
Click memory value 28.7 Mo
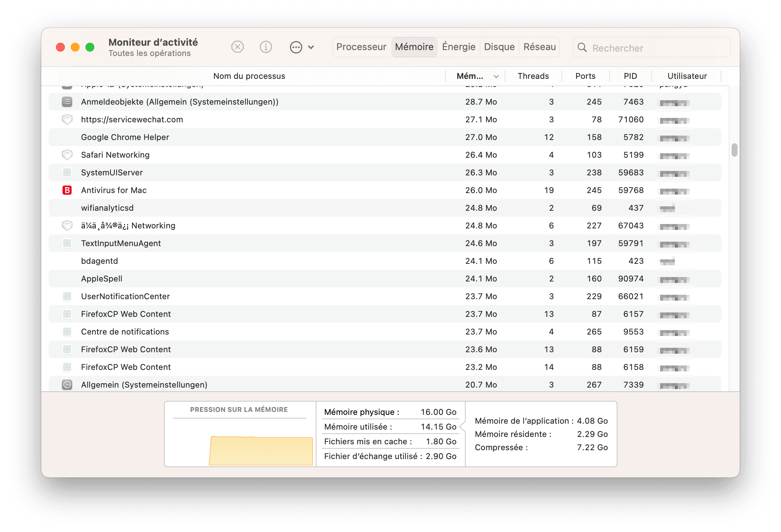[x=481, y=102]
